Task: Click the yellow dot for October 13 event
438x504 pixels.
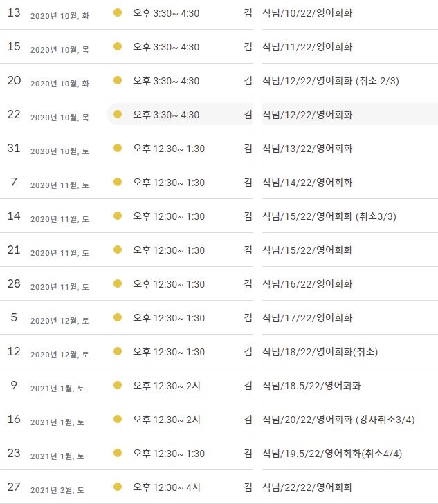Action: pyautogui.click(x=118, y=12)
